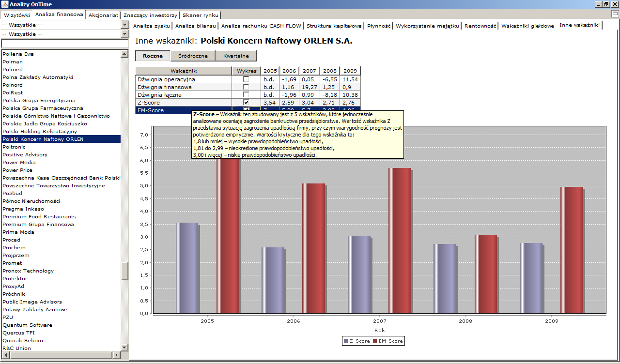Click the Z-Score legend color swatch

[346, 341]
